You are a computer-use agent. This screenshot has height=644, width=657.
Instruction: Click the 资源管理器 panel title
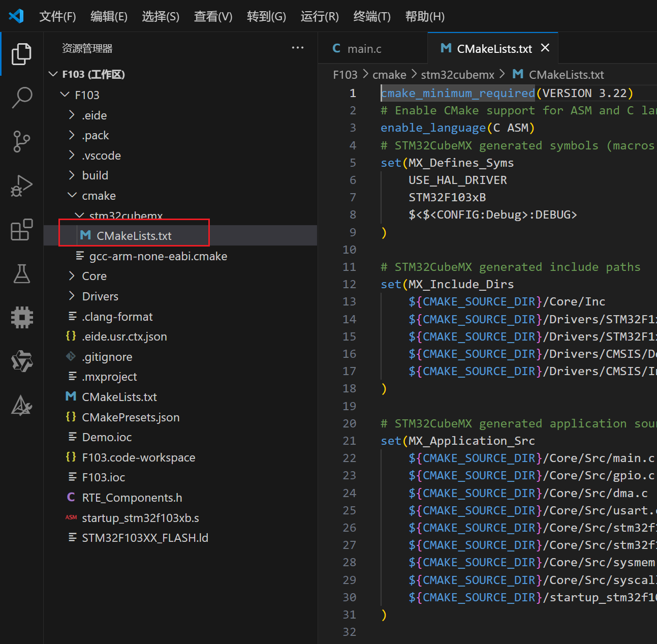(x=87, y=48)
